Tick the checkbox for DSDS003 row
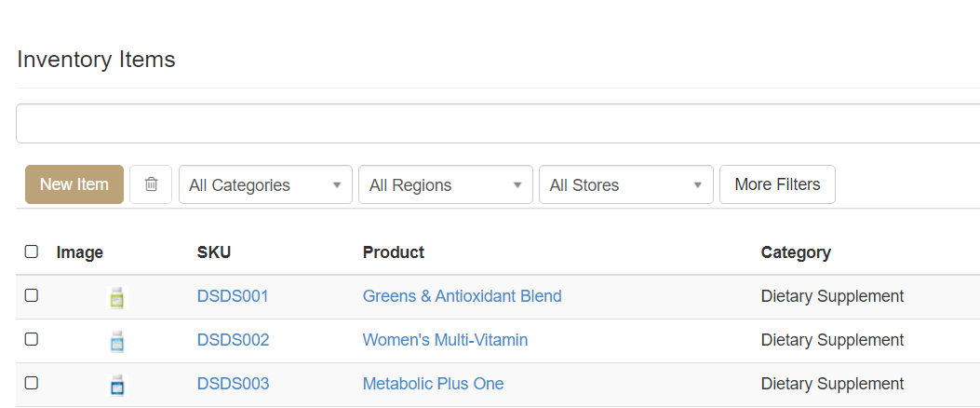The height and width of the screenshot is (408, 980). pyautogui.click(x=32, y=383)
